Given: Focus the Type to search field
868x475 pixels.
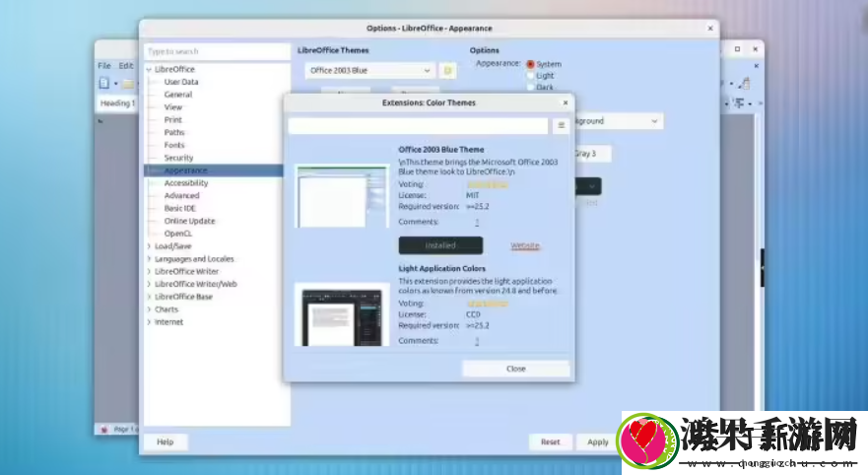Looking at the screenshot, I should [x=217, y=51].
